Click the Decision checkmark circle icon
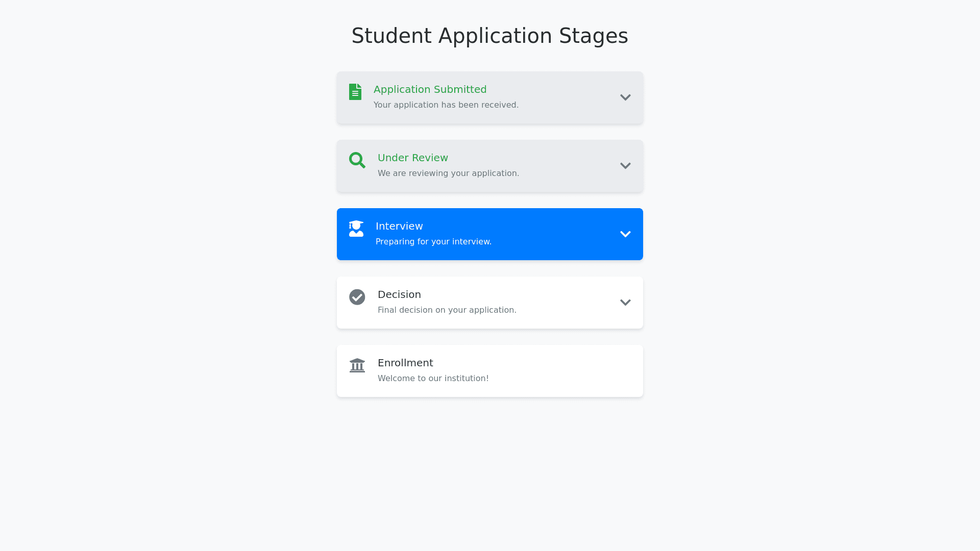 coord(357,297)
